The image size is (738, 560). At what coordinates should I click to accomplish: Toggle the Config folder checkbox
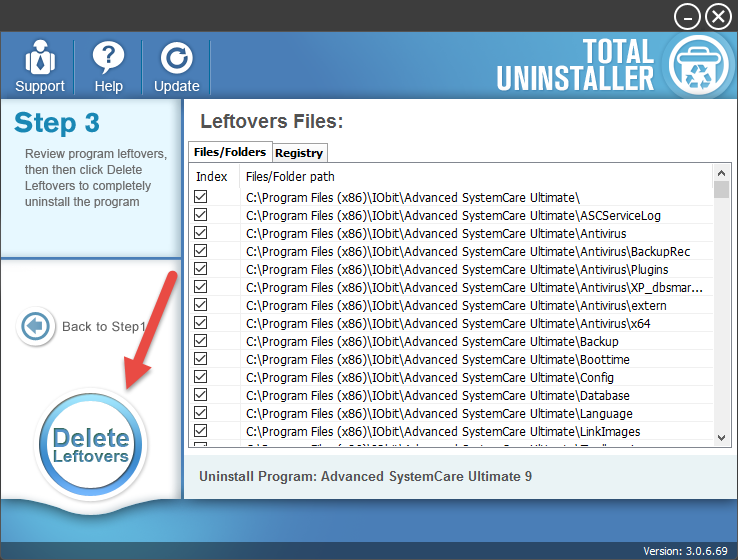(201, 376)
